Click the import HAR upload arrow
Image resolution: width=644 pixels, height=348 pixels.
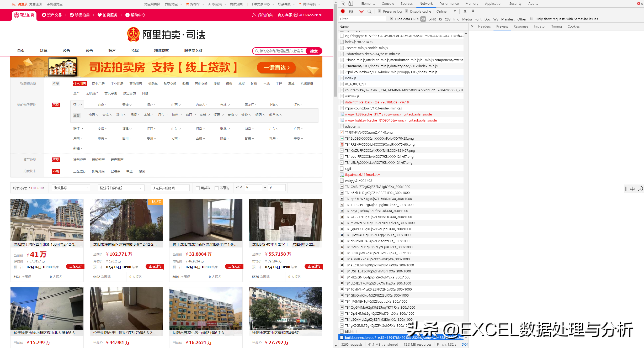pyautogui.click(x=465, y=11)
